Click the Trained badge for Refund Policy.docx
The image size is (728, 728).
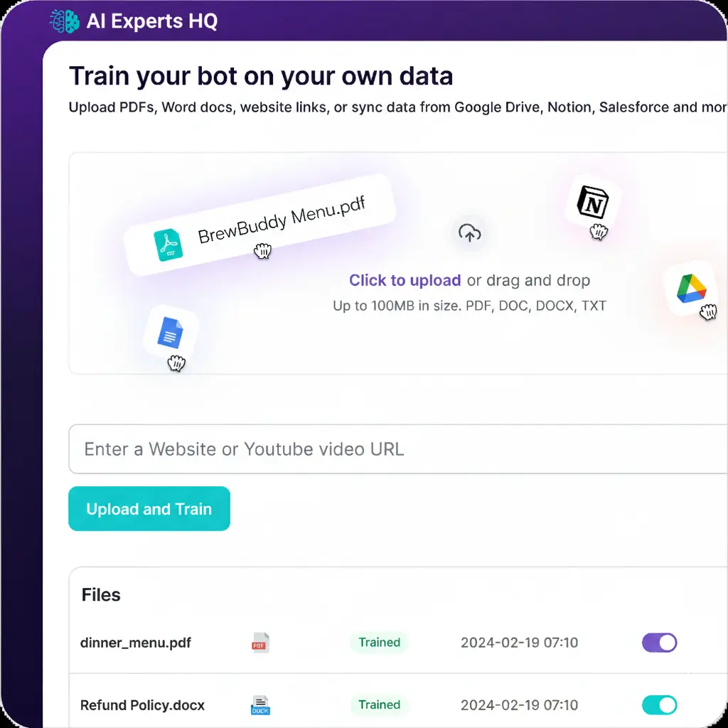[x=380, y=705]
